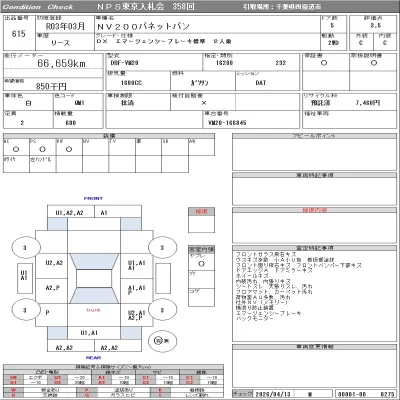
Task: Click the red A1 legend swatch
Action: 102,378
